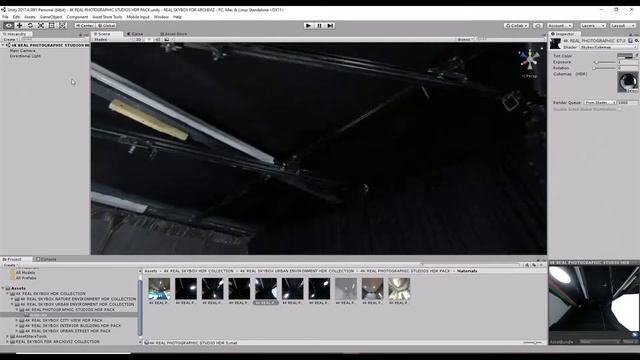Select the Rect transform tool

(51, 25)
